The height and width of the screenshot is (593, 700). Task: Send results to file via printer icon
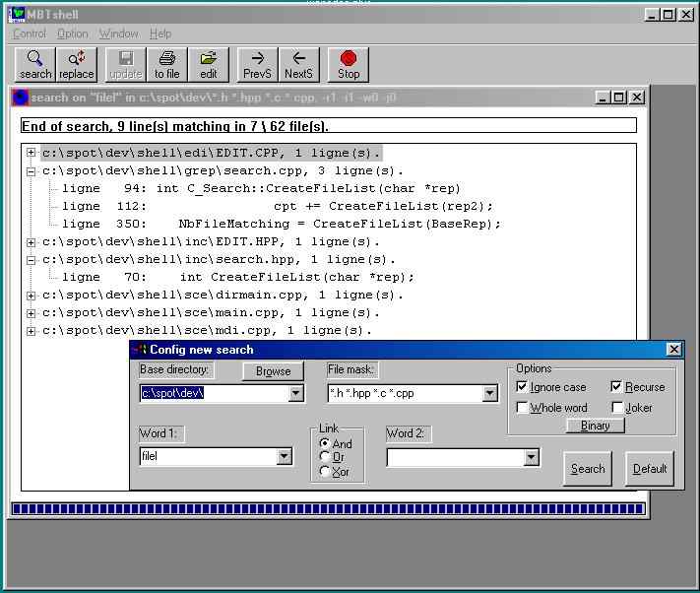(167, 65)
